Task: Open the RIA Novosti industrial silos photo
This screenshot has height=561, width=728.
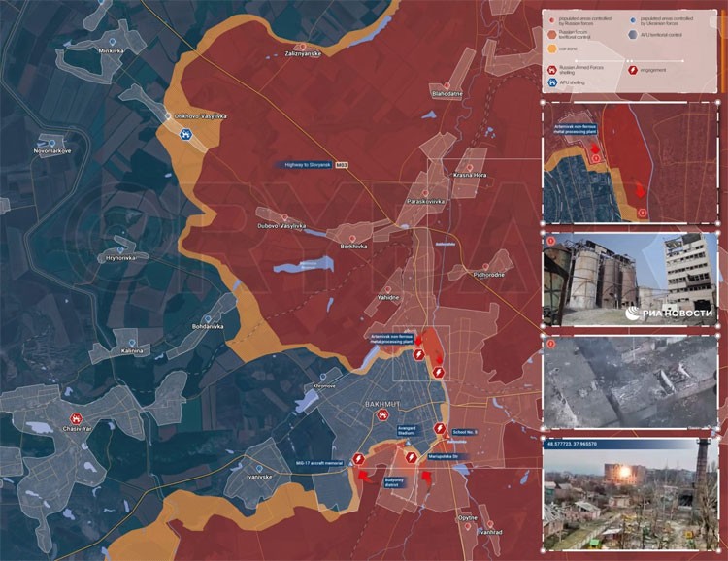Action: click(628, 281)
